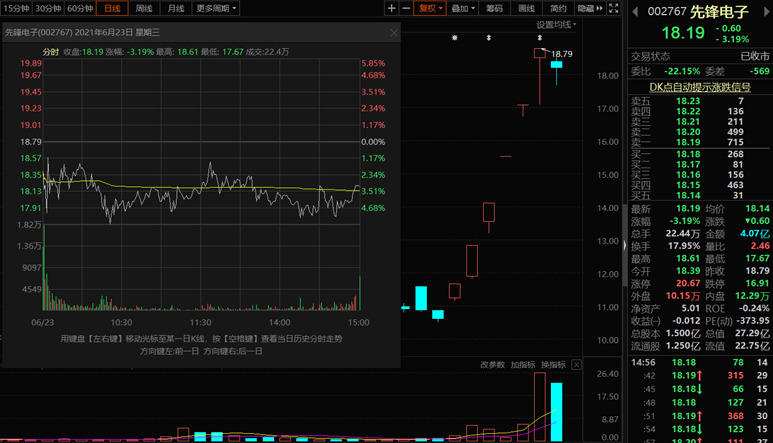Viewport: 773px width, 443px height.
Task: Click the 换手 17.95% value
Action: click(683, 246)
